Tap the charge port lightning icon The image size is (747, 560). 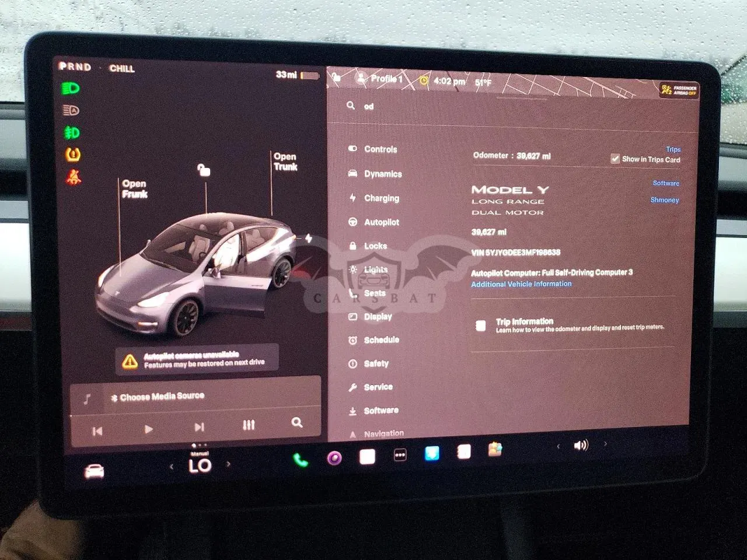coord(308,238)
